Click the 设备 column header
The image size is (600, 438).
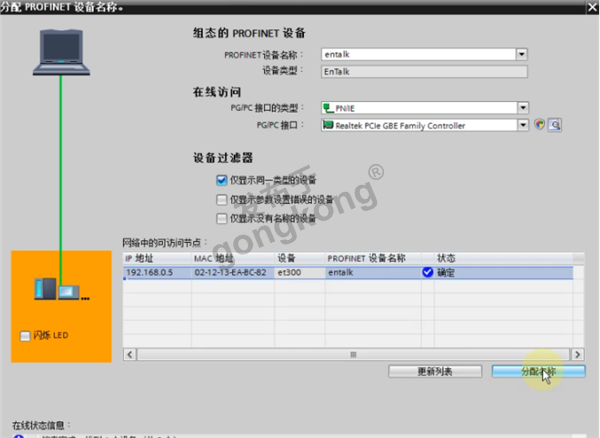coord(300,258)
